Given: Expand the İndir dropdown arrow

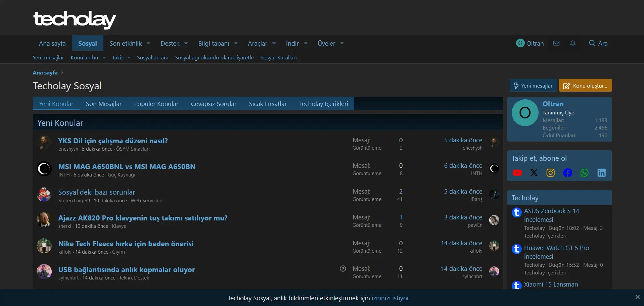Looking at the screenshot, I should click(306, 44).
